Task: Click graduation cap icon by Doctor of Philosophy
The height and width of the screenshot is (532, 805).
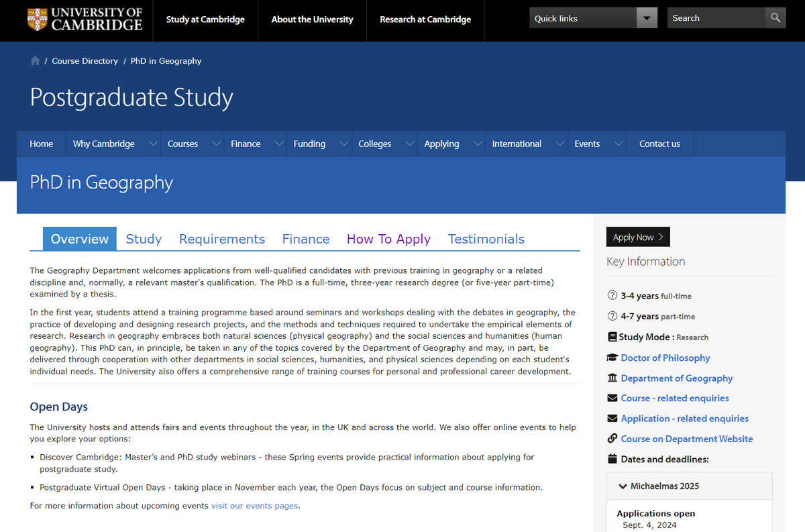Action: [612, 358]
